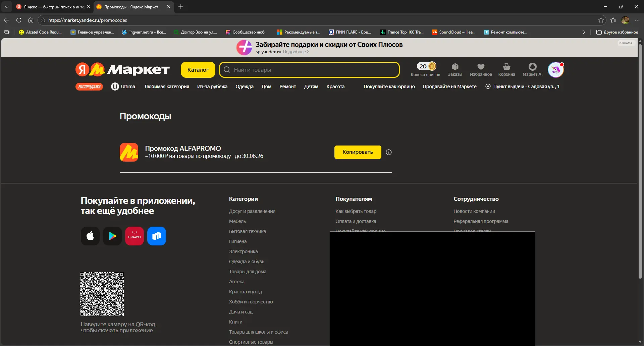This screenshot has width=644, height=346.
Task: Open the Google Play download icon
Action: click(x=112, y=236)
